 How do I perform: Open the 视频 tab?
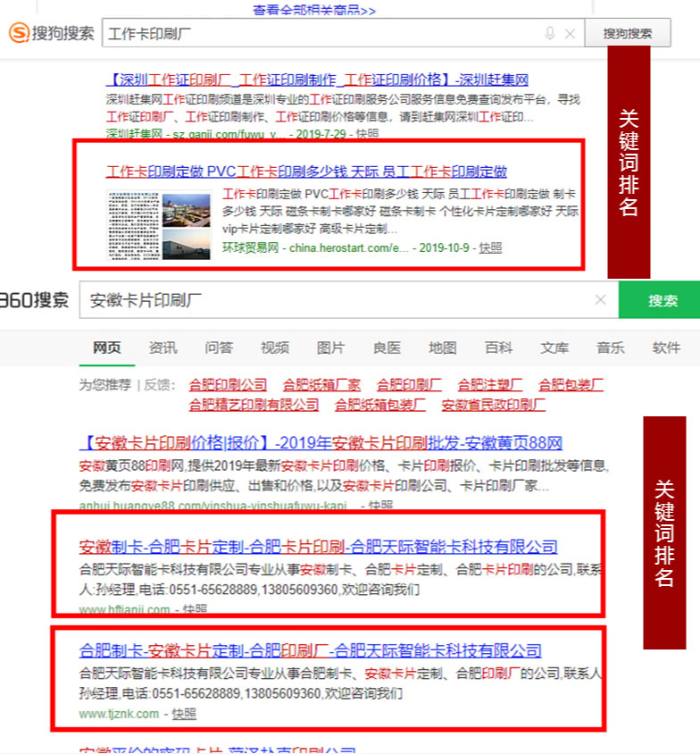(x=275, y=348)
